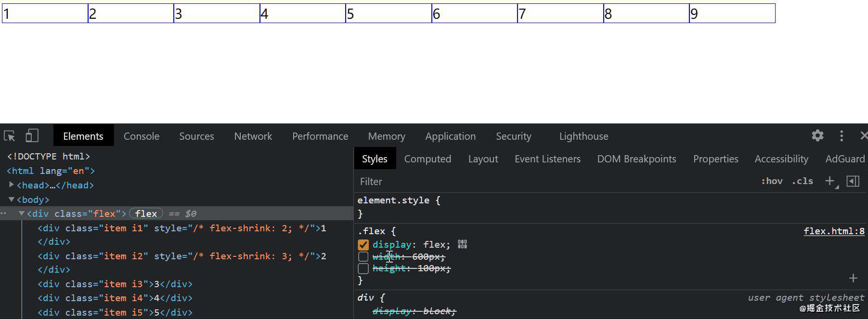868x319 pixels.
Task: Switch to the Sources tab
Action: point(196,136)
